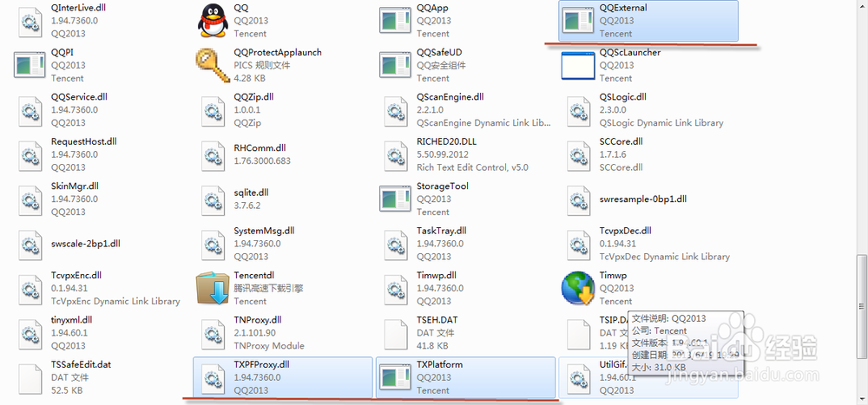Viewport: 868px width, 405px height.
Task: Click the TcvpxDec.dll file icon
Action: pyautogui.click(x=578, y=244)
